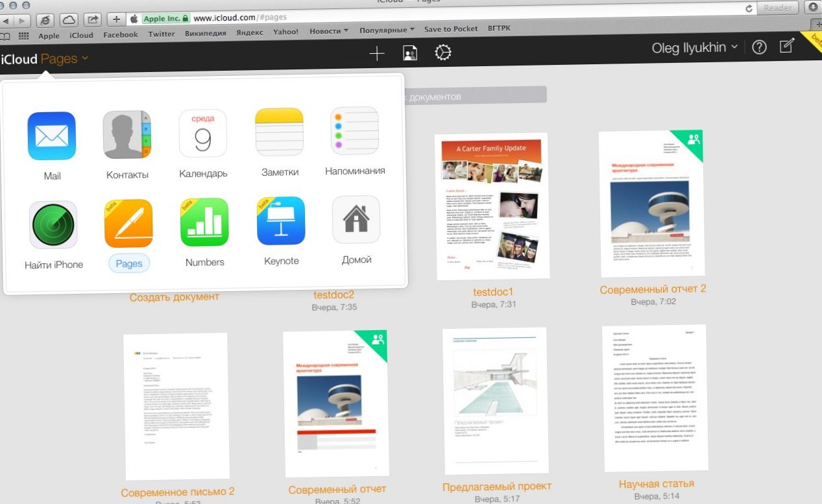Click the Reader button in address bar
The height and width of the screenshot is (504, 822).
(x=778, y=8)
